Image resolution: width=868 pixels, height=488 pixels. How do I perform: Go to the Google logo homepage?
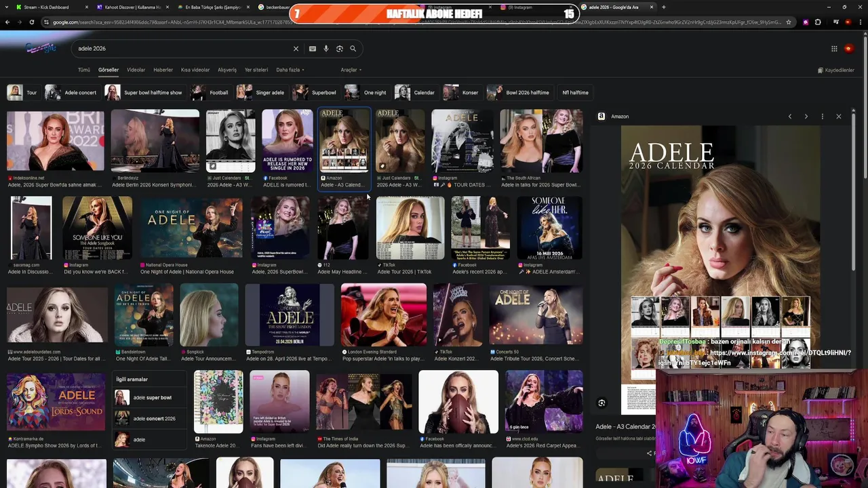tap(40, 48)
